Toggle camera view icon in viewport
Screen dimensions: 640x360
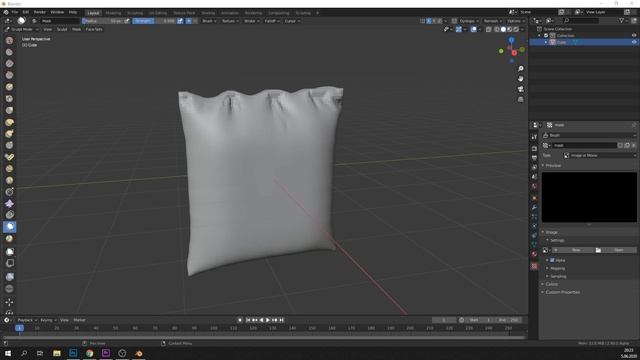(x=520, y=89)
